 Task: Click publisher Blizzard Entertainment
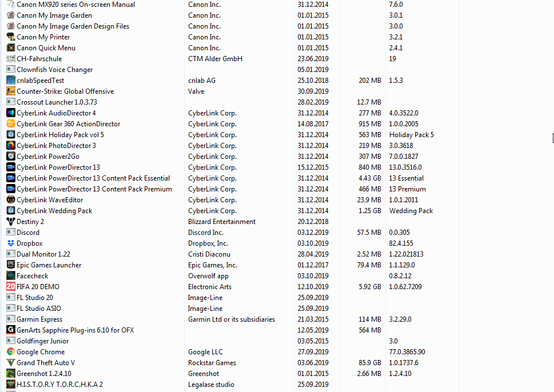pyautogui.click(x=222, y=221)
